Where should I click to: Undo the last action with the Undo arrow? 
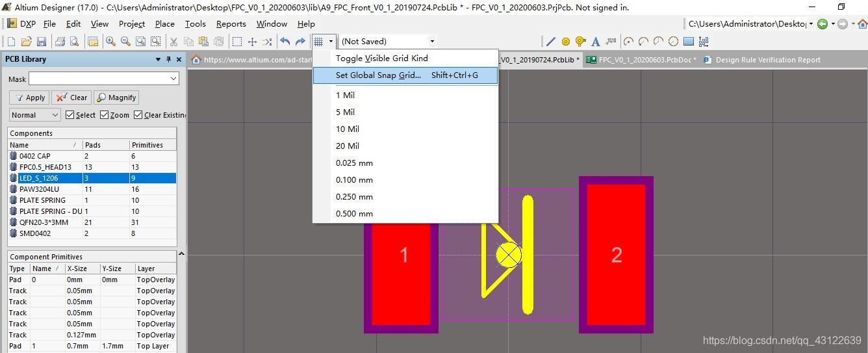pos(285,42)
